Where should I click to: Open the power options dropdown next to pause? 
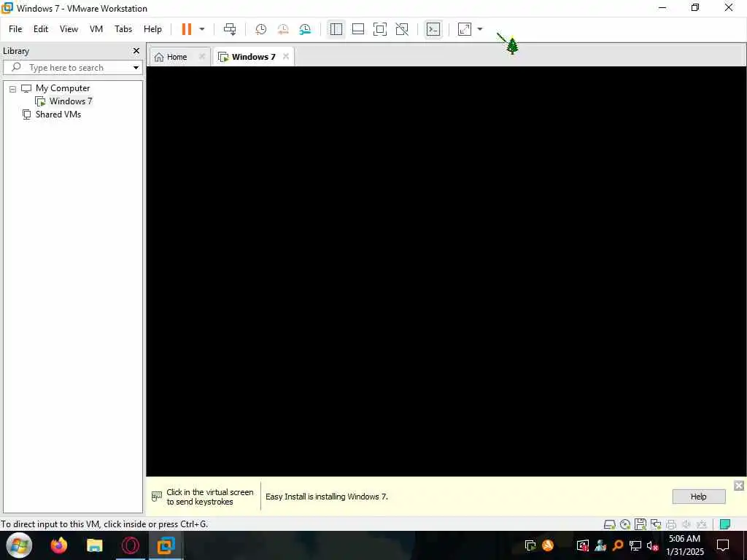click(202, 29)
